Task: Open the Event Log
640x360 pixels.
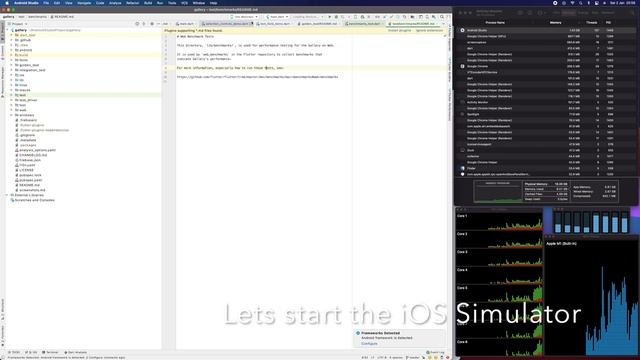Action: coord(435,352)
